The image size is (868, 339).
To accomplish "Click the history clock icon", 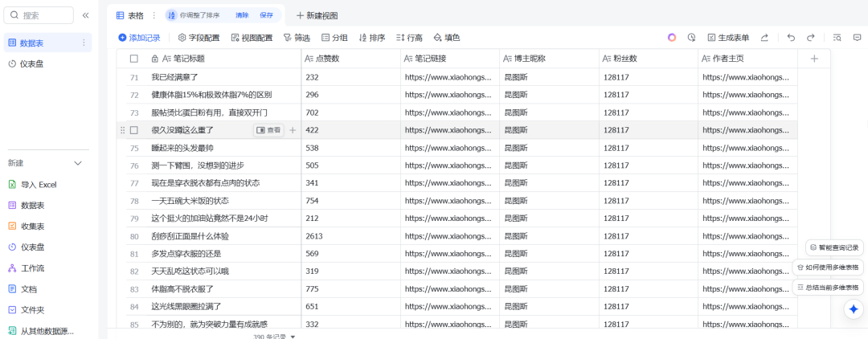I will coord(691,38).
